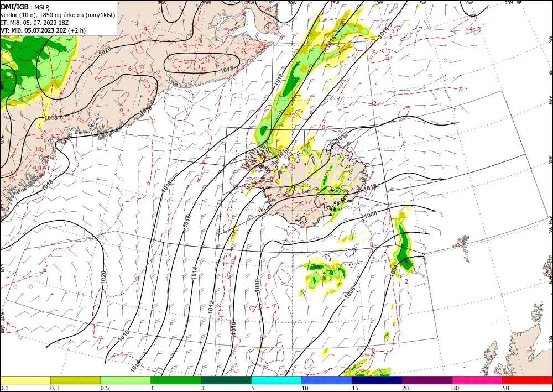Select the 'VT: Mið. 05.07.2023 20Z (+2 h)' line
553x392 pixels.
tap(43, 30)
